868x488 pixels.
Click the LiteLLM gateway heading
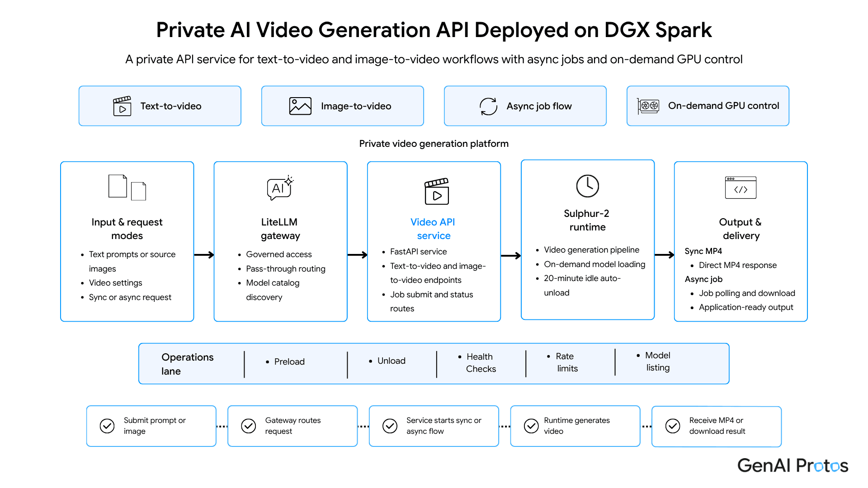click(280, 229)
